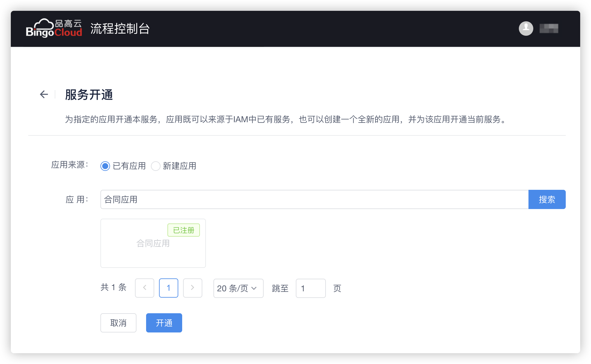Image resolution: width=591 pixels, height=364 pixels.
Task: Go to previous page arrow
Action: pos(145,288)
